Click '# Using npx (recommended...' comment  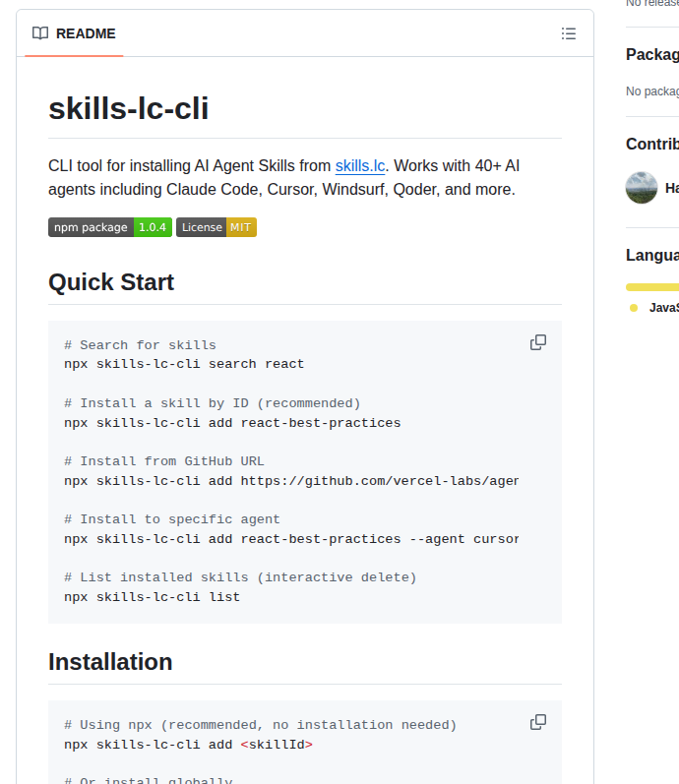pos(260,725)
